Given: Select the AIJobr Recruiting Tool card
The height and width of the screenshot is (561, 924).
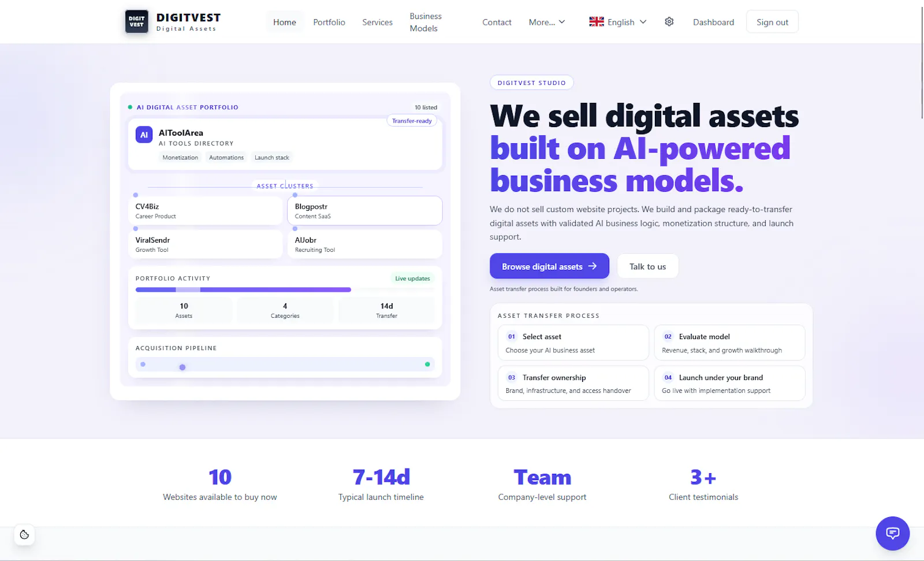Looking at the screenshot, I should point(365,244).
